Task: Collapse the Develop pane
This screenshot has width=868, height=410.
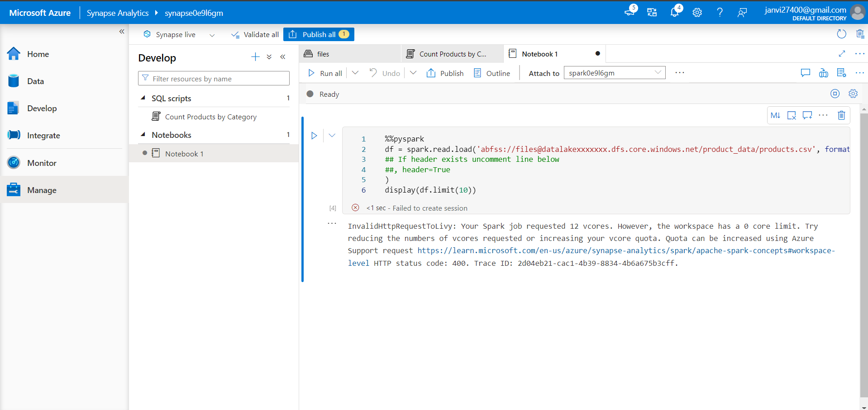Action: click(283, 57)
